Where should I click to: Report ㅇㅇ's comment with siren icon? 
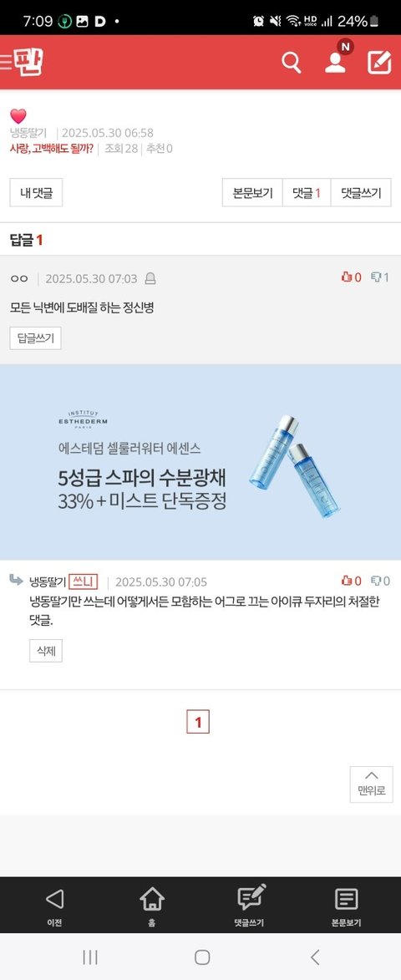click(x=150, y=279)
